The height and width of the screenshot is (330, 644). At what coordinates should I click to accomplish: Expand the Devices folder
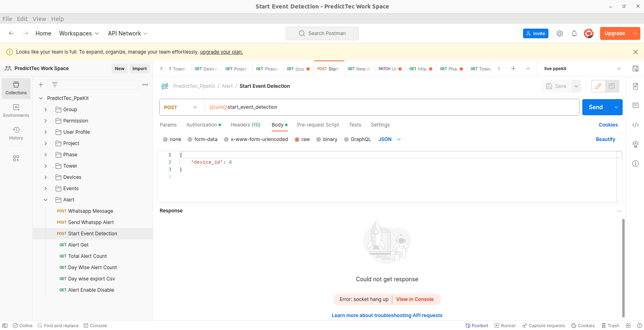point(46,177)
